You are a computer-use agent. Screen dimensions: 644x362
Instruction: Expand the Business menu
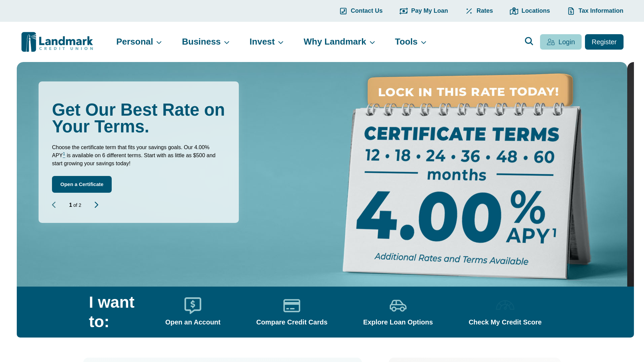(x=206, y=42)
